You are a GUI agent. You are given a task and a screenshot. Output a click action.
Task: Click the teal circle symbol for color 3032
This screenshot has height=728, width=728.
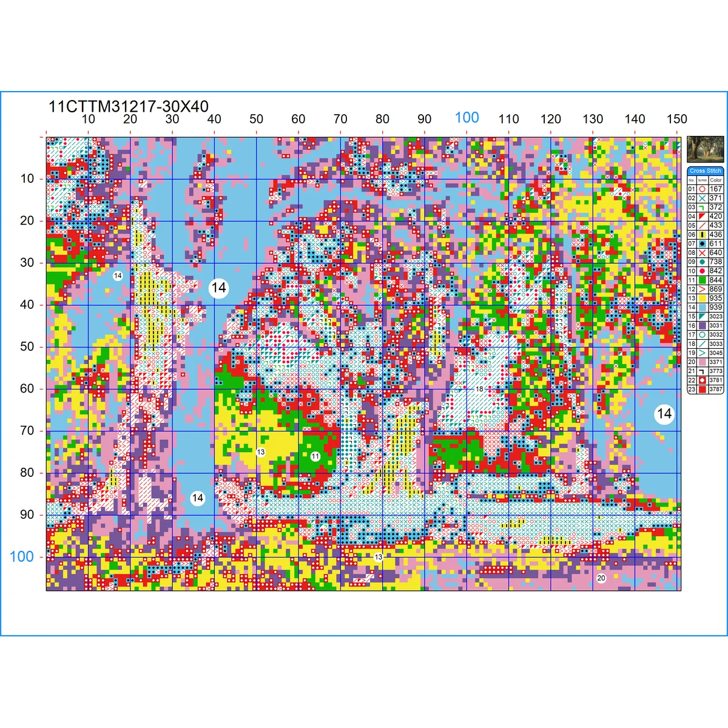coord(702,335)
